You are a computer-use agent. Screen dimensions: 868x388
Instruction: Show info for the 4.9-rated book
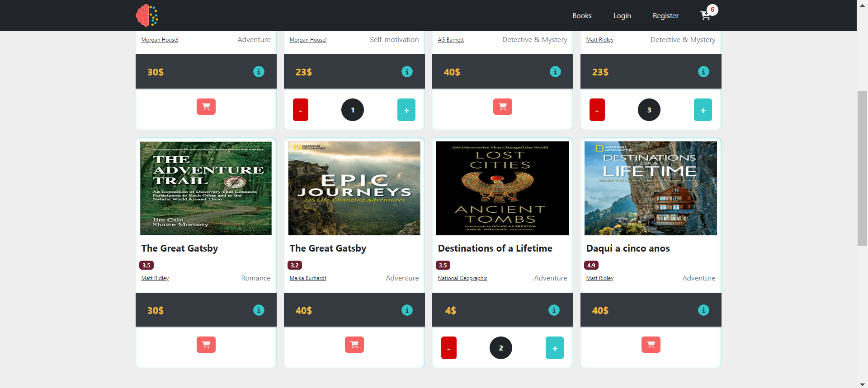coord(703,310)
